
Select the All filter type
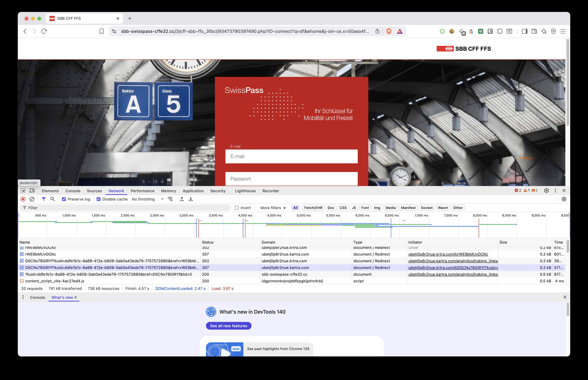coord(295,208)
